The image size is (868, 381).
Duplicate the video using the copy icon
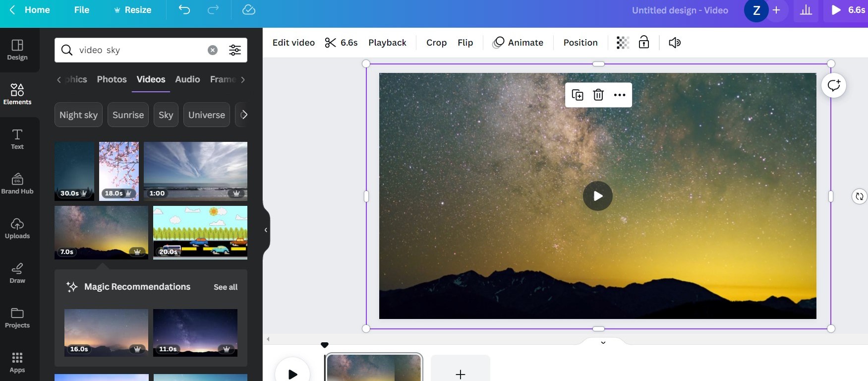(x=578, y=95)
